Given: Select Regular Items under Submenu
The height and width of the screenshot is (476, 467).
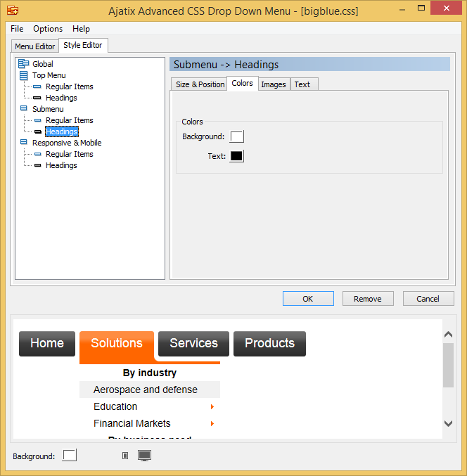Looking at the screenshot, I should pyautogui.click(x=69, y=120).
